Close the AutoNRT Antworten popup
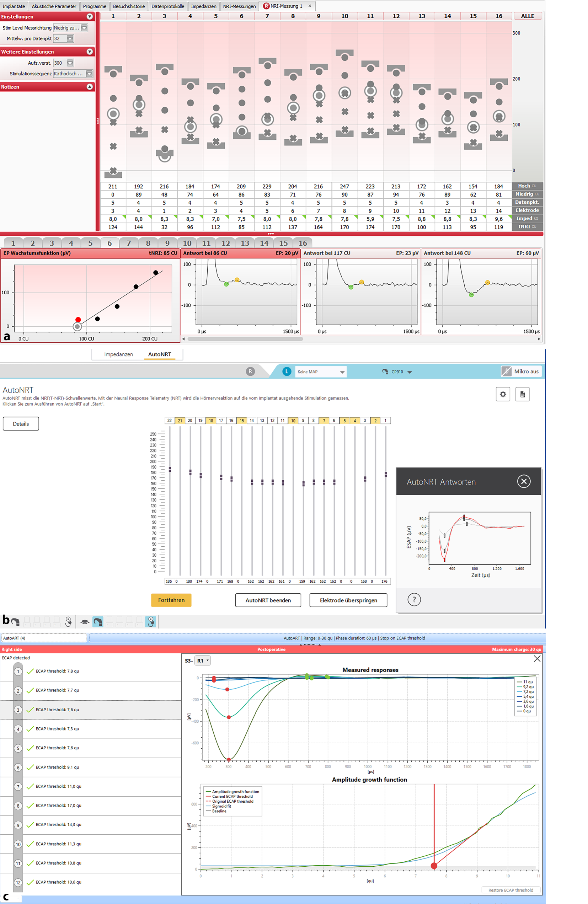The height and width of the screenshot is (904, 588). pos(524,481)
